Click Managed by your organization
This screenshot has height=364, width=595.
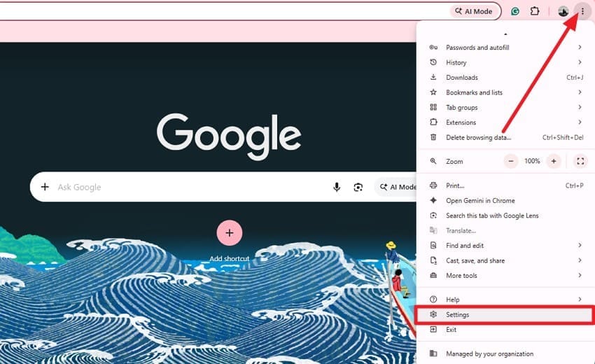coord(506,353)
